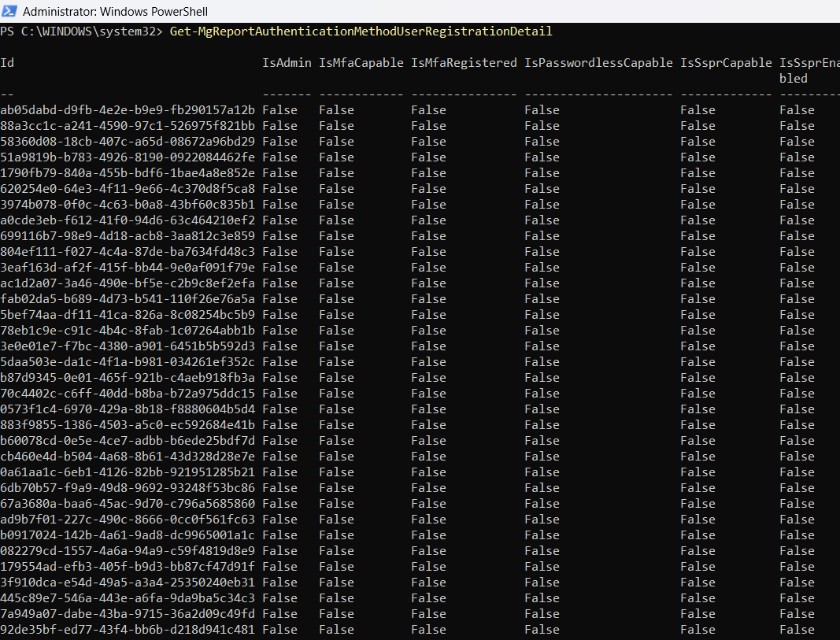Select the ID beginning with ab05dabd
Viewport: 840px width, 640px height.
click(128, 110)
